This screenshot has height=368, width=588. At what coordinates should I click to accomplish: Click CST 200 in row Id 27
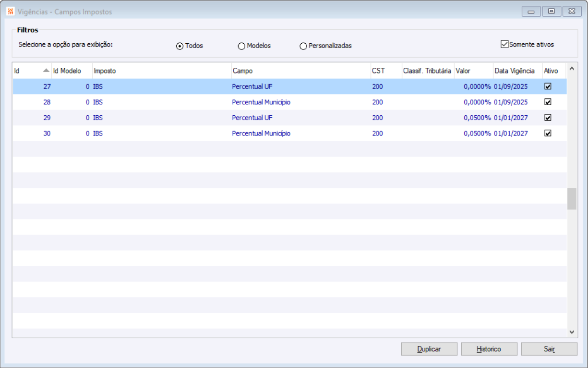click(x=377, y=86)
